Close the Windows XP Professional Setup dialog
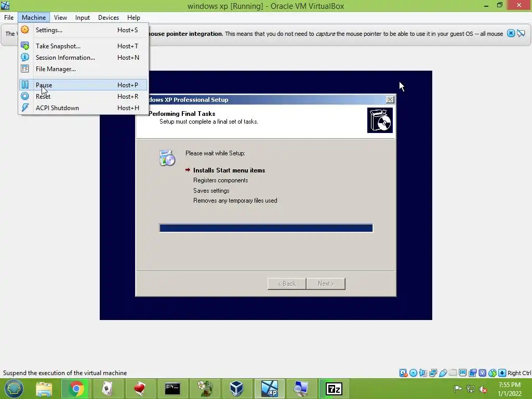 (390, 99)
